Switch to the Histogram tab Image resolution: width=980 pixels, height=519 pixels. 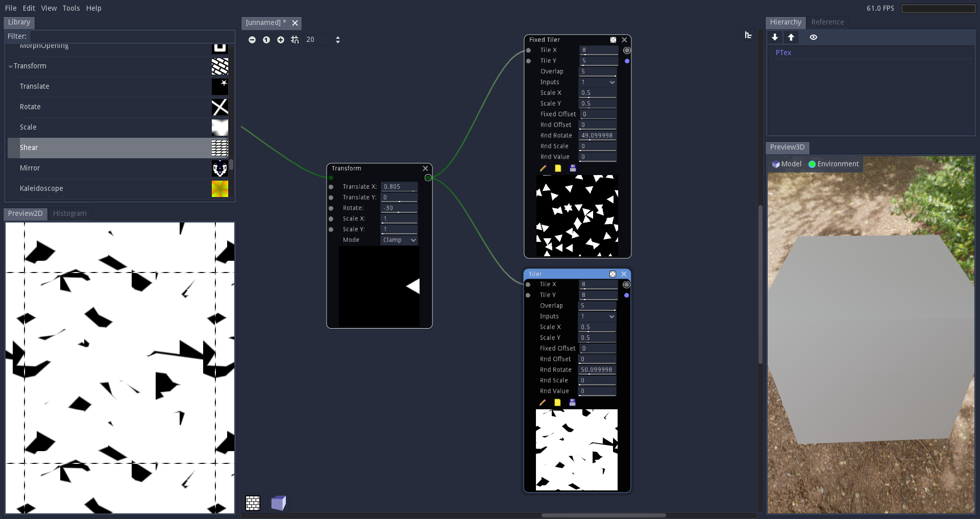click(x=70, y=213)
